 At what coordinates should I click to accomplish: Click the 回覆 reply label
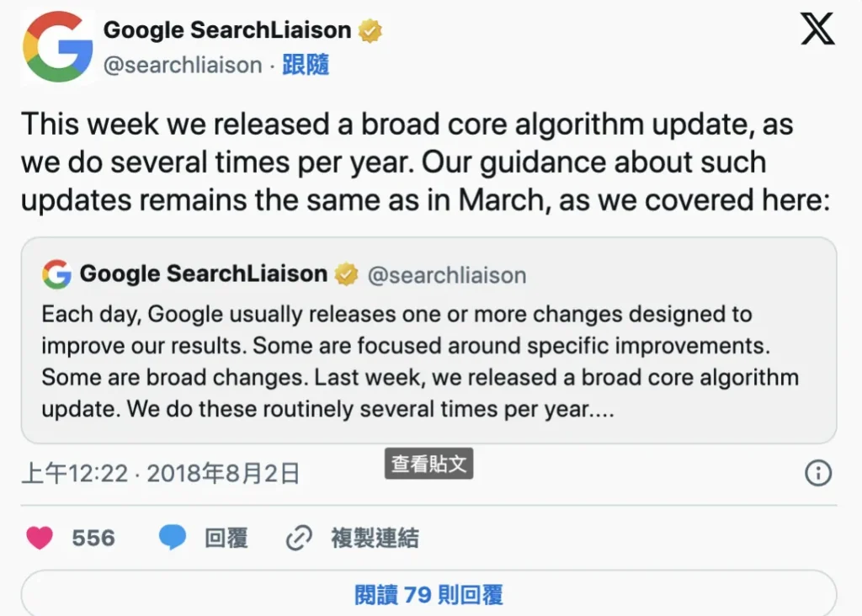coord(226,538)
